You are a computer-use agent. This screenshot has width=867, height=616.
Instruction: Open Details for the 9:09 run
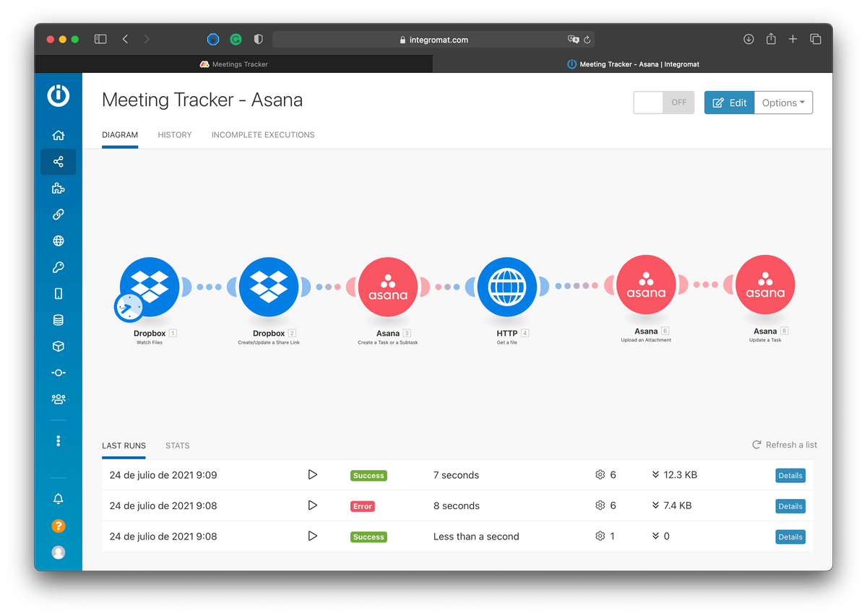(x=790, y=476)
